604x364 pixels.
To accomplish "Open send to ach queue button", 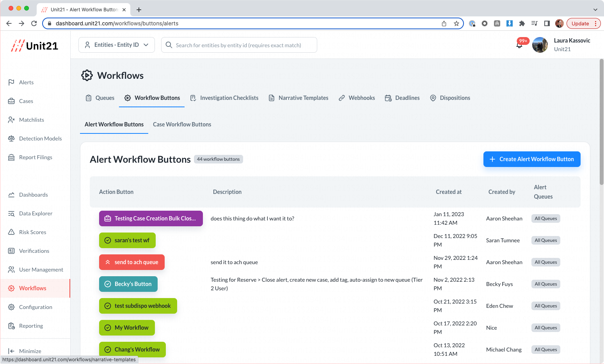I will tap(132, 262).
